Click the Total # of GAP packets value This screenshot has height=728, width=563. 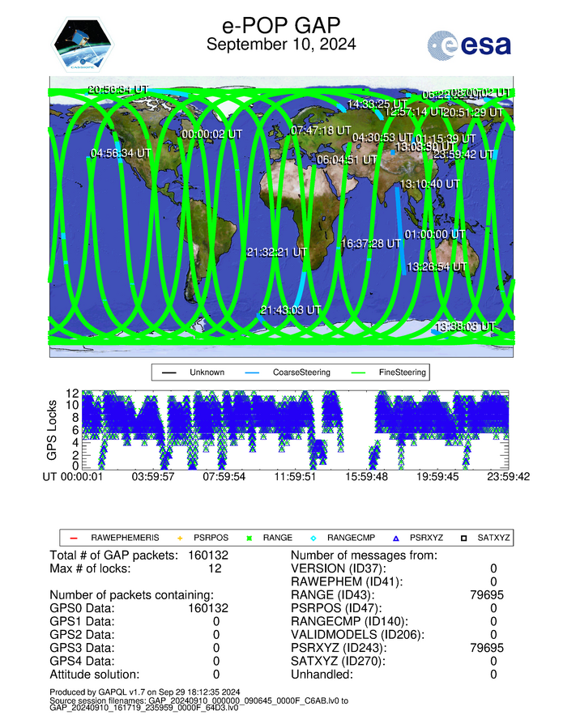208,556
